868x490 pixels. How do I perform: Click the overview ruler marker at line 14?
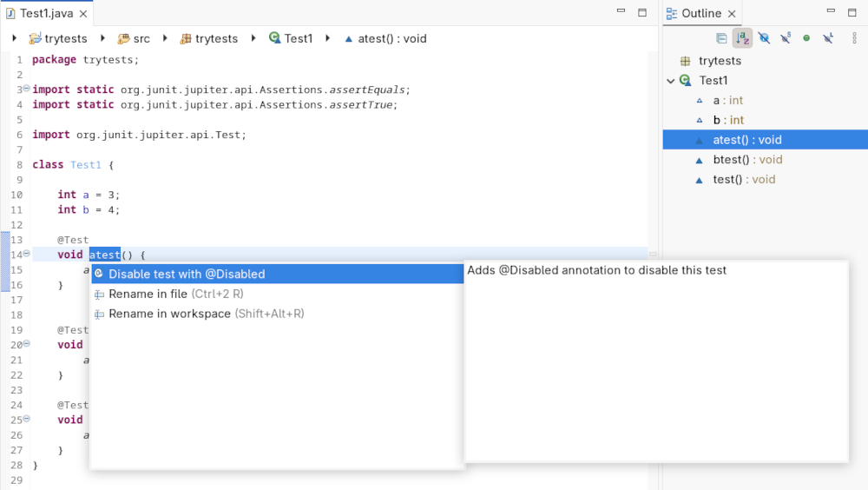click(x=653, y=255)
